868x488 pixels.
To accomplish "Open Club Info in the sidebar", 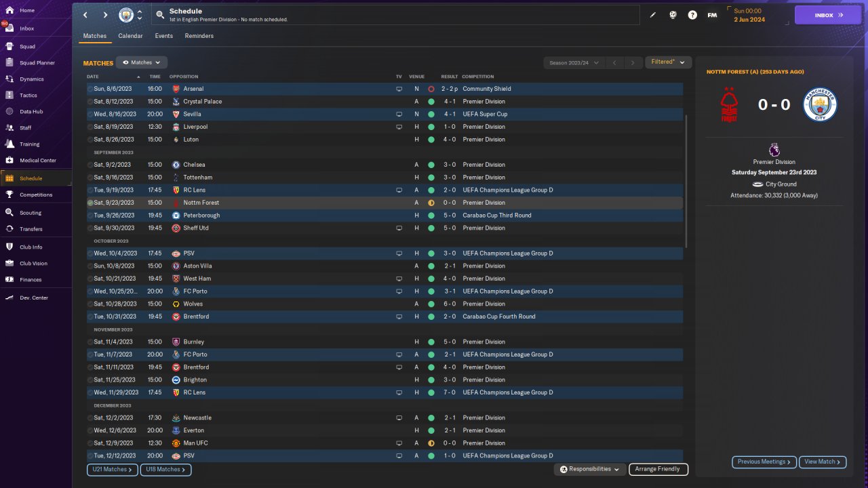I will 31,247.
